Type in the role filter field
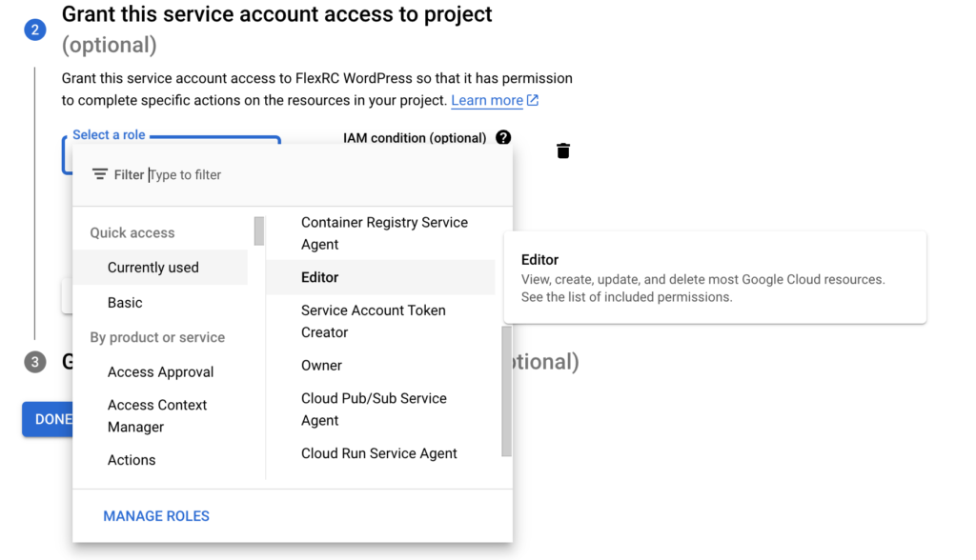The image size is (976, 560). coord(286,174)
